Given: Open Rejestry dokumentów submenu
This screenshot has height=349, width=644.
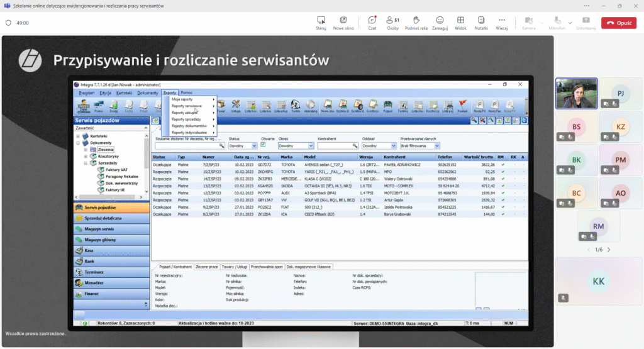Looking at the screenshot, I should coord(190,126).
